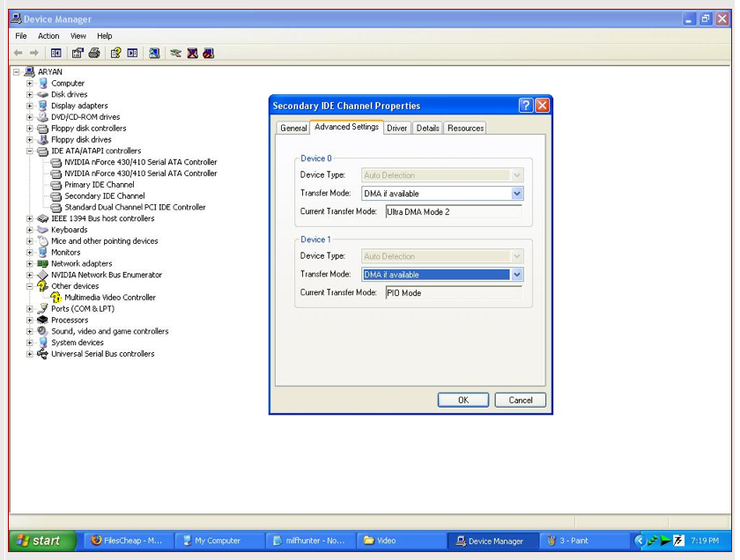The height and width of the screenshot is (560, 740).
Task: Click the Back arrow in Device Manager toolbar
Action: point(18,53)
